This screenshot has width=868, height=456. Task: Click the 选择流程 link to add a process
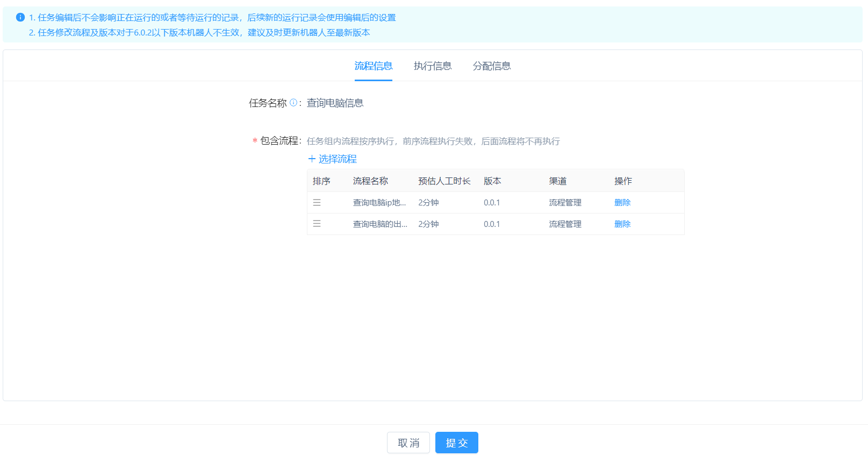(332, 159)
